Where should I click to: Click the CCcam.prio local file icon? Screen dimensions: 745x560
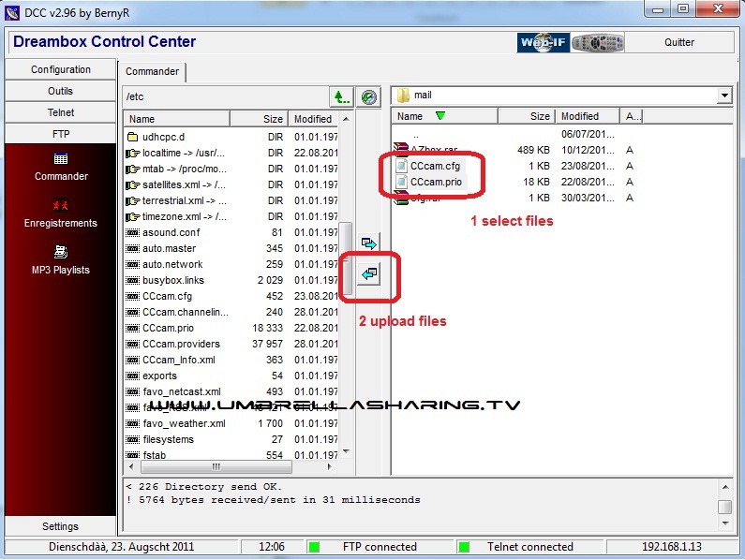(x=402, y=182)
